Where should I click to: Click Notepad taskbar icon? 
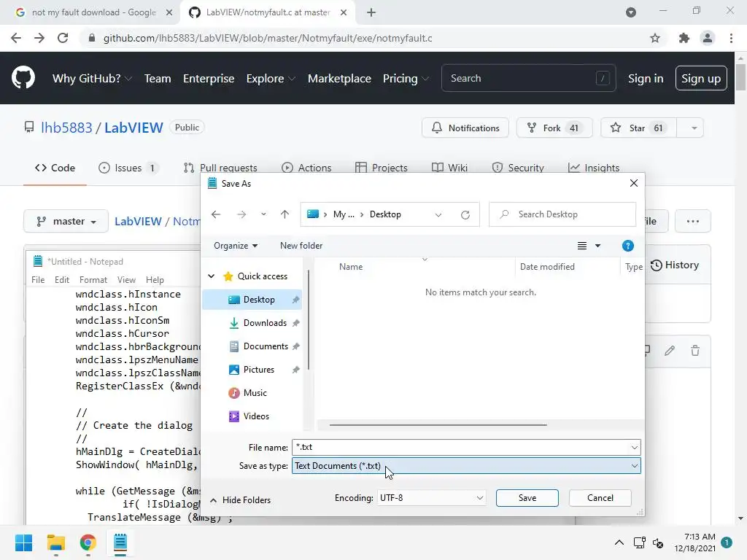(120, 542)
